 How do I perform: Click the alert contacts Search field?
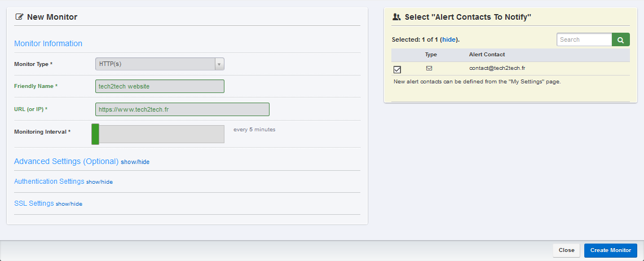(x=584, y=40)
